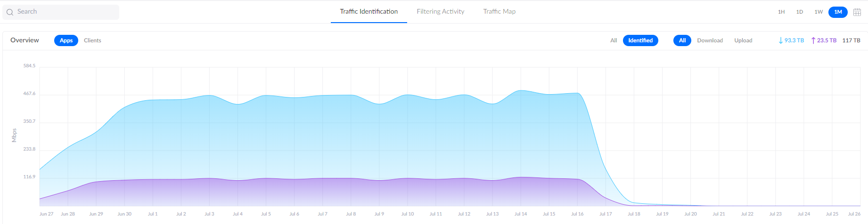Switch the time range to 1W

819,12
